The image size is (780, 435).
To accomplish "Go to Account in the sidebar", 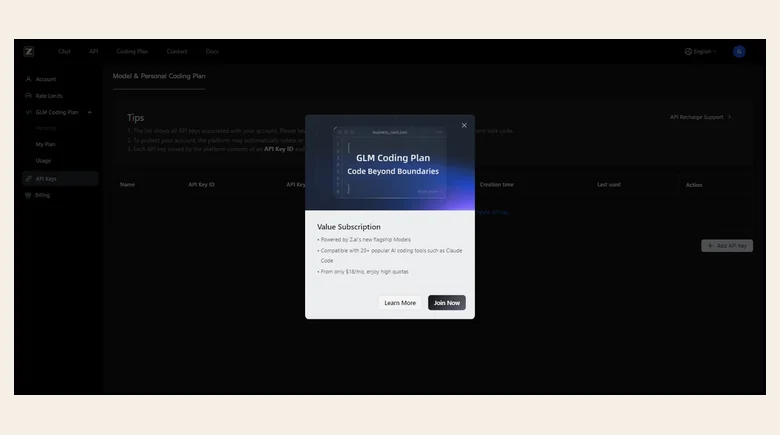I will pyautogui.click(x=46, y=79).
